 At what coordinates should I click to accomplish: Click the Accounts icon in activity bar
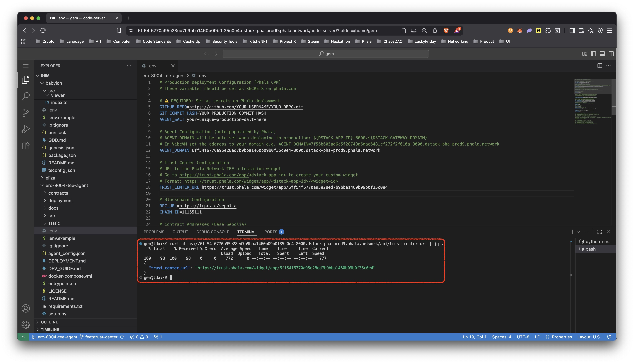25,308
